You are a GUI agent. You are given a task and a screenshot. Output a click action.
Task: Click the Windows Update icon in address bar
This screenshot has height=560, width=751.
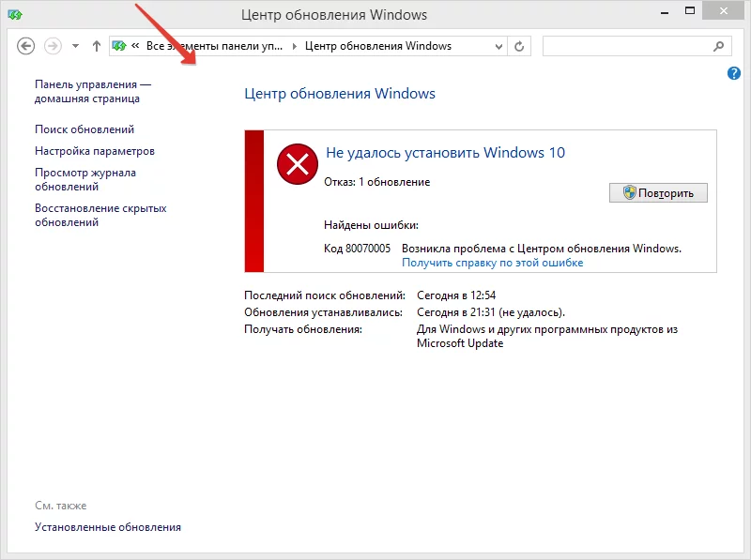119,46
